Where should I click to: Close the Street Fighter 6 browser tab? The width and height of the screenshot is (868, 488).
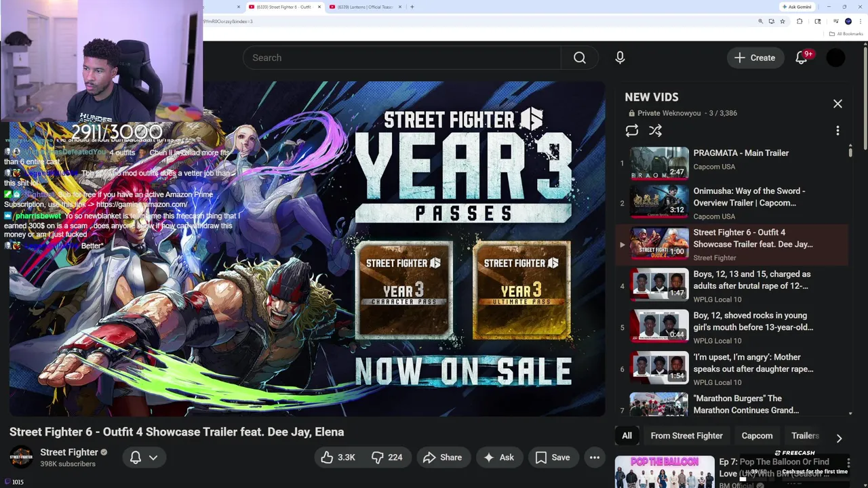[319, 7]
